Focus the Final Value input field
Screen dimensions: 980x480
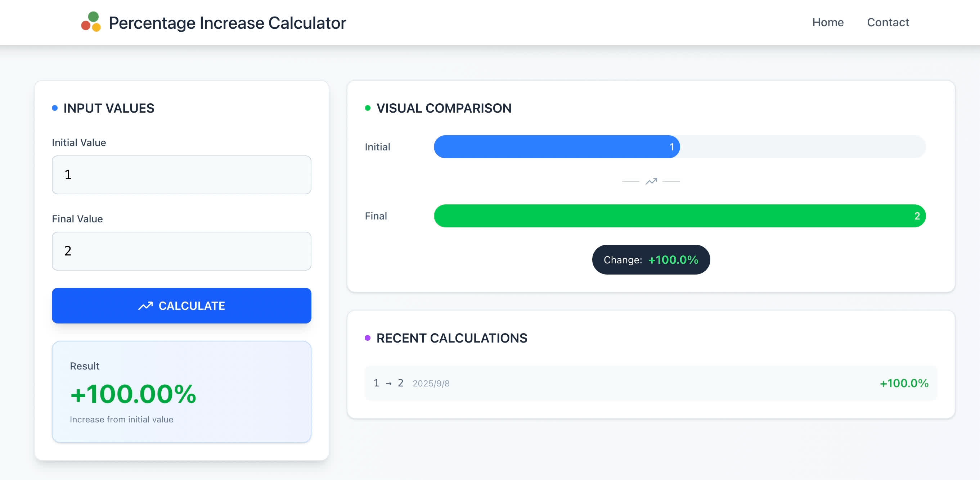tap(181, 251)
